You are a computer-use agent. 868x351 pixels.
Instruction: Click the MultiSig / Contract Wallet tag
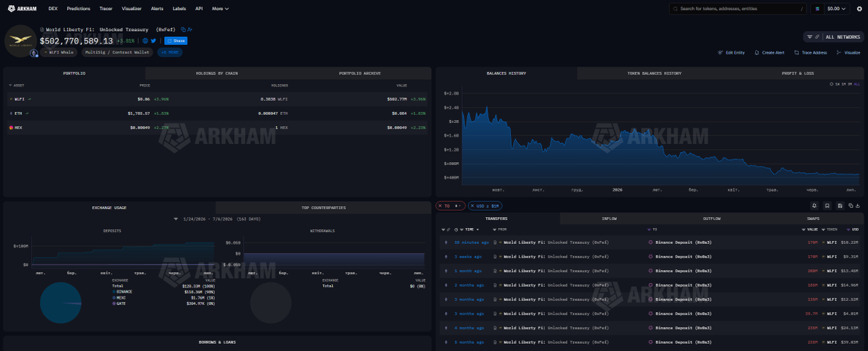[x=117, y=52]
